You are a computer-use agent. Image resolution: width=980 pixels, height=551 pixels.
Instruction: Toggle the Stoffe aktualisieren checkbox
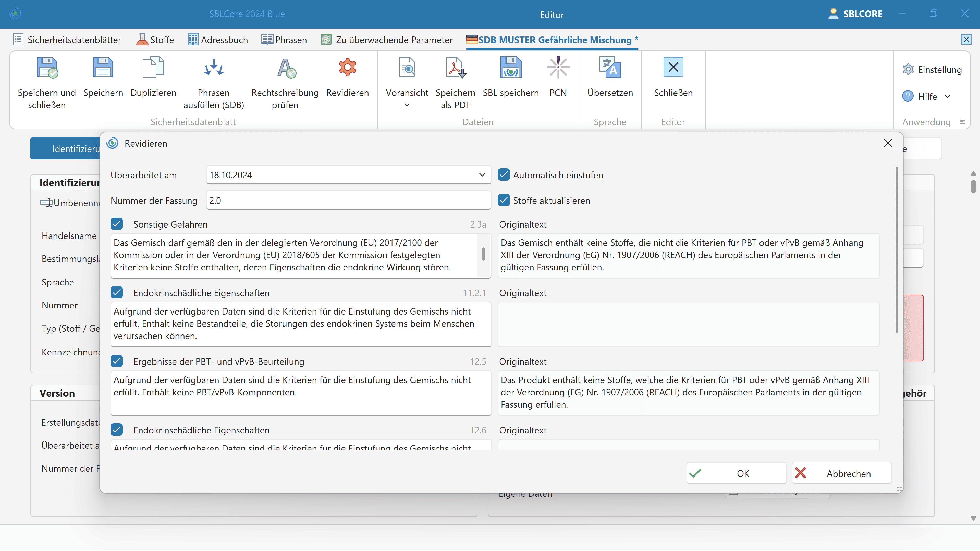point(504,201)
